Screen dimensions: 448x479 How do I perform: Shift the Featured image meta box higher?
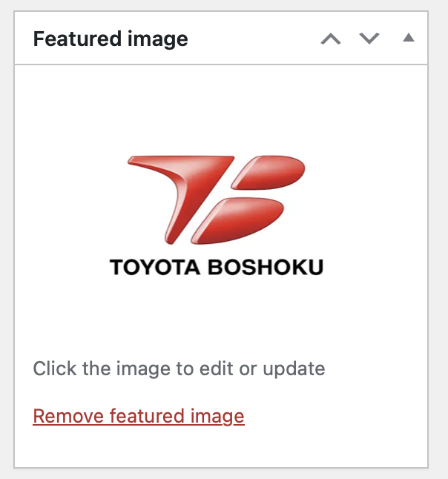pos(331,39)
